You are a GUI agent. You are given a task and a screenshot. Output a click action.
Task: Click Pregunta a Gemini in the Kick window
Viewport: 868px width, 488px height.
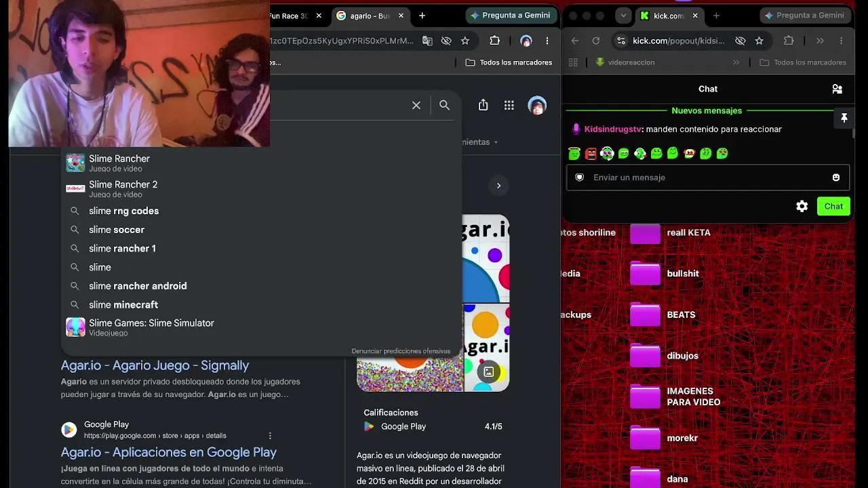tap(804, 16)
